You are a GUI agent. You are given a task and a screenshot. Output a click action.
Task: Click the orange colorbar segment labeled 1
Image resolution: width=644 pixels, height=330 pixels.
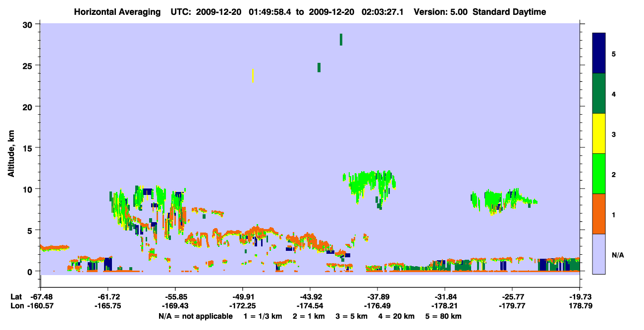click(x=599, y=214)
